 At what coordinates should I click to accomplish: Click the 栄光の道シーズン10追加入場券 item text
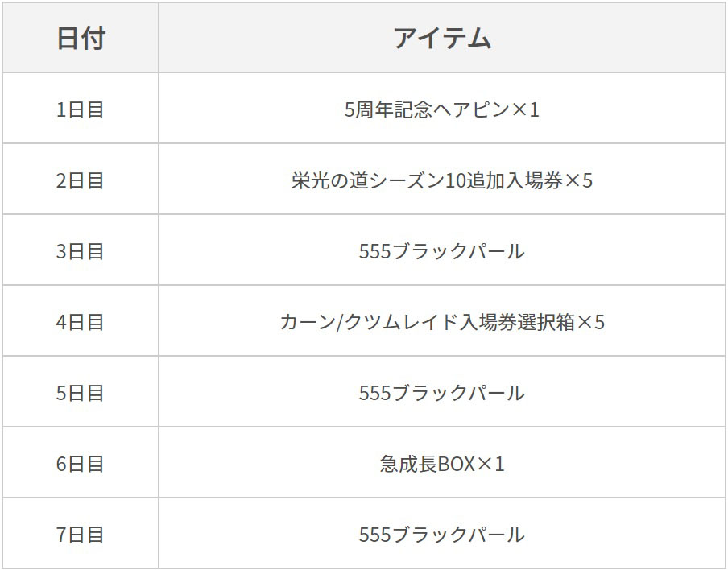pos(427,180)
